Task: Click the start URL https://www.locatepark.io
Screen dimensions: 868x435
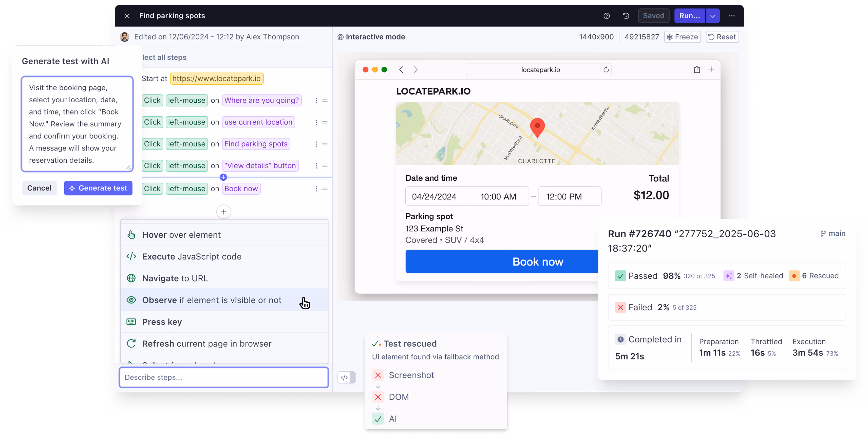Action: point(216,79)
